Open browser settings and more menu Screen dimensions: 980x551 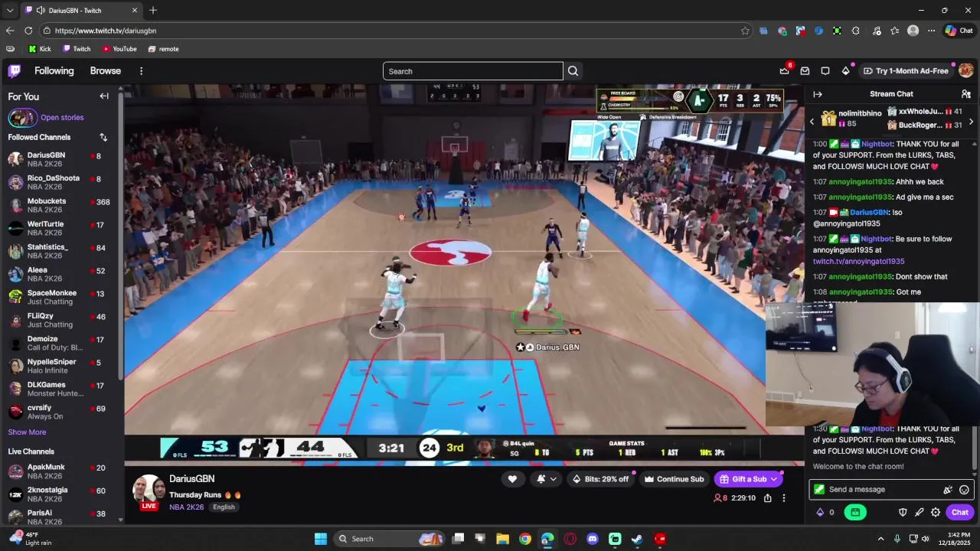(931, 31)
